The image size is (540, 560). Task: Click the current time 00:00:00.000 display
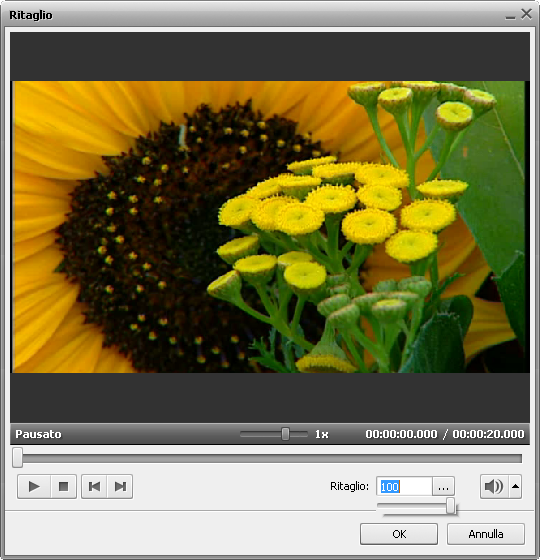[x=401, y=434]
